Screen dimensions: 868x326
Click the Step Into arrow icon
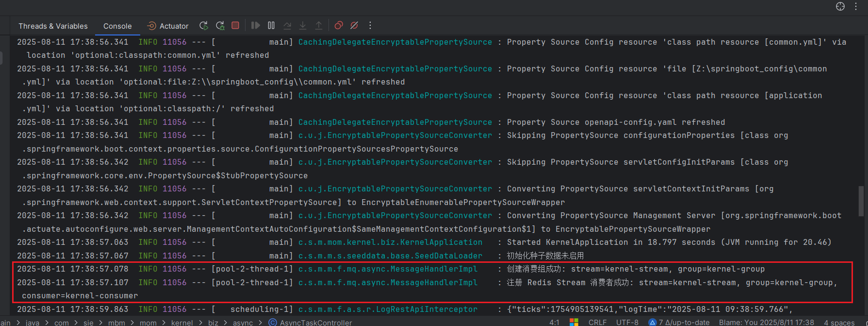303,25
